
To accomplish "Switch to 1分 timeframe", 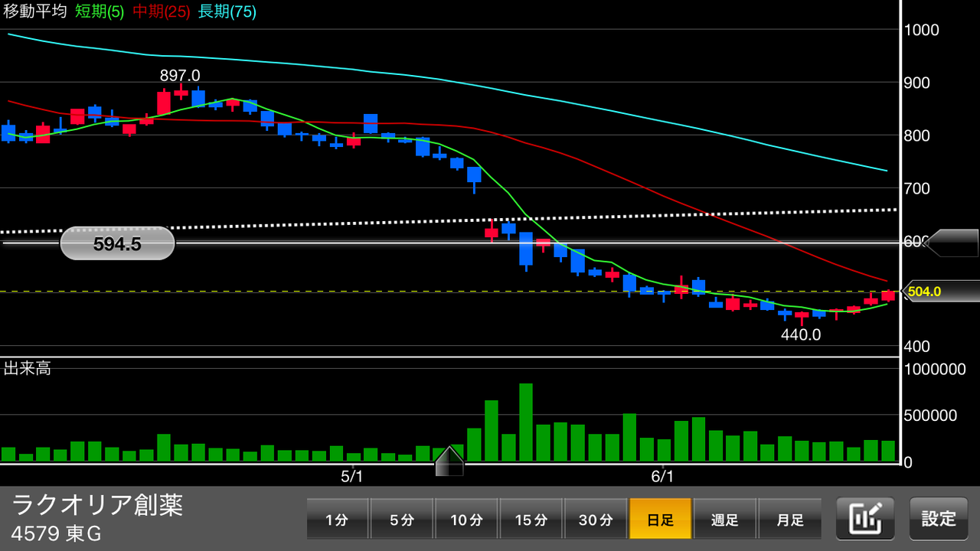I will (x=337, y=520).
